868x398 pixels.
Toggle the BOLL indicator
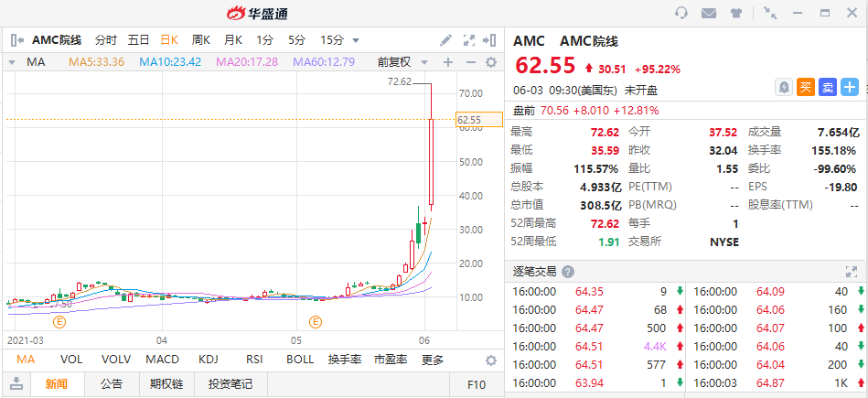pyautogui.click(x=300, y=360)
